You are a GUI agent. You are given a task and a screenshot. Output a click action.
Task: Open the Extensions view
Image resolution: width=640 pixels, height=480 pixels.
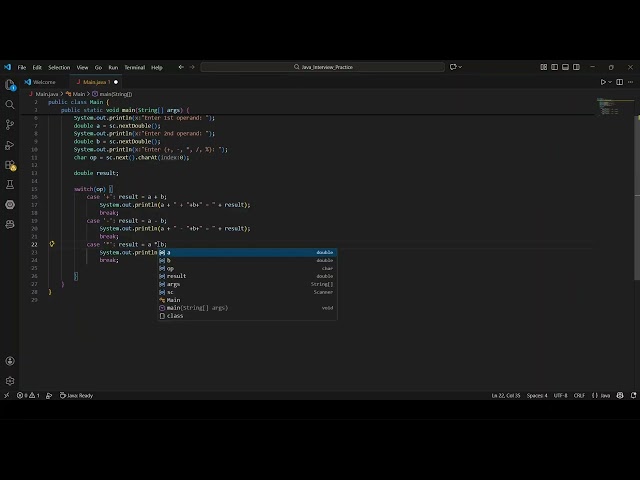point(10,165)
